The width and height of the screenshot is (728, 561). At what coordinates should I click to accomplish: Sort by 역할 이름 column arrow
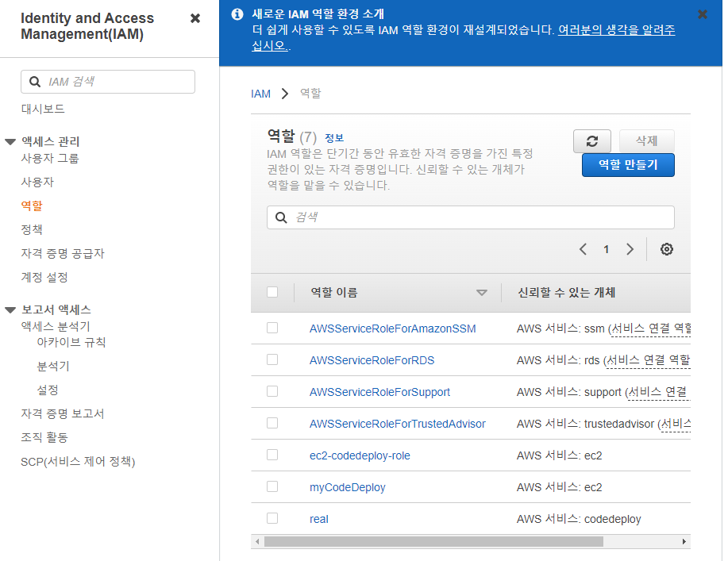pyautogui.click(x=482, y=293)
